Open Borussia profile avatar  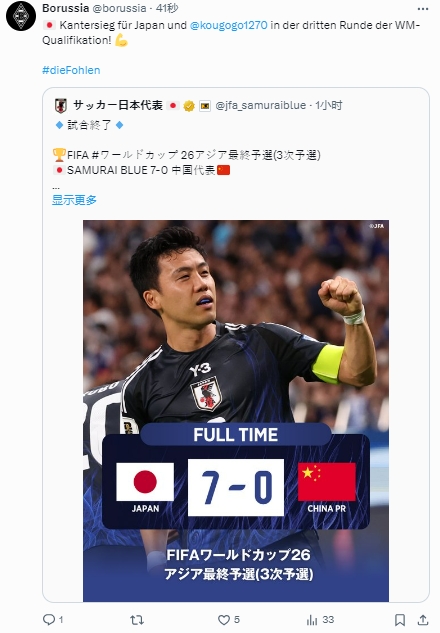click(x=21, y=16)
